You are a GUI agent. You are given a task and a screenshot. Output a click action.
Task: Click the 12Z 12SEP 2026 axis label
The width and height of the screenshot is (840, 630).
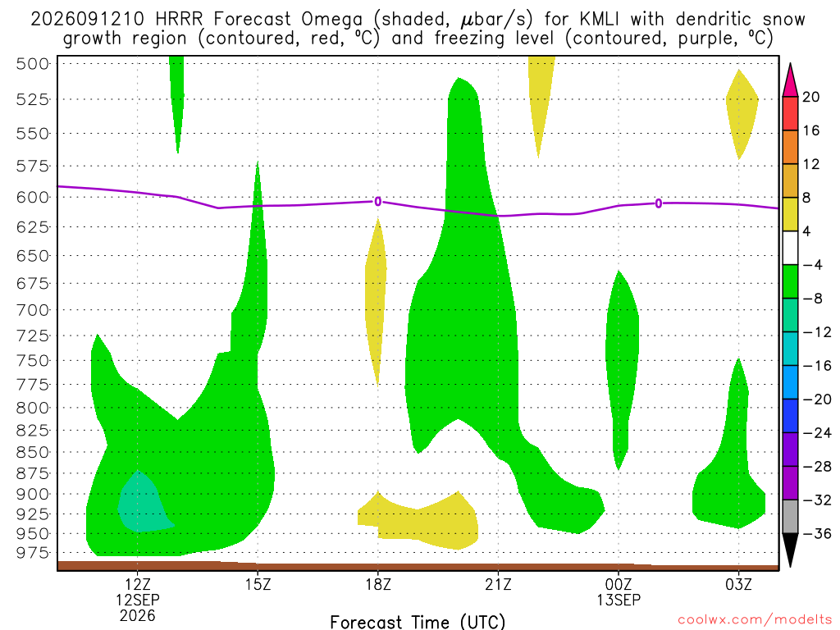[138, 600]
